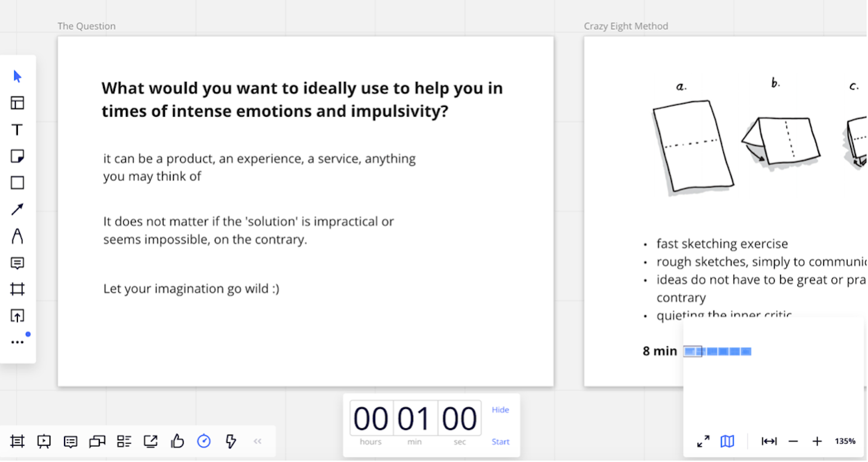The image size is (868, 462).
Task: Select the Shape rectangle tool
Action: (17, 183)
